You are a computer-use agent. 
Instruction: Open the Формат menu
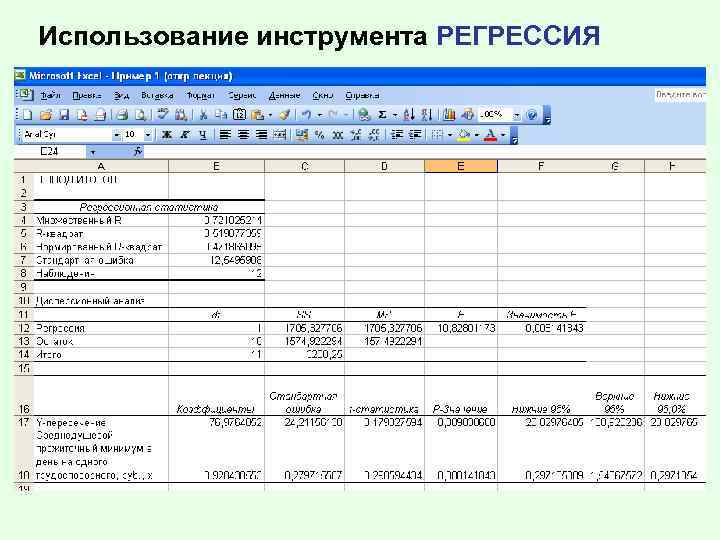[201, 96]
